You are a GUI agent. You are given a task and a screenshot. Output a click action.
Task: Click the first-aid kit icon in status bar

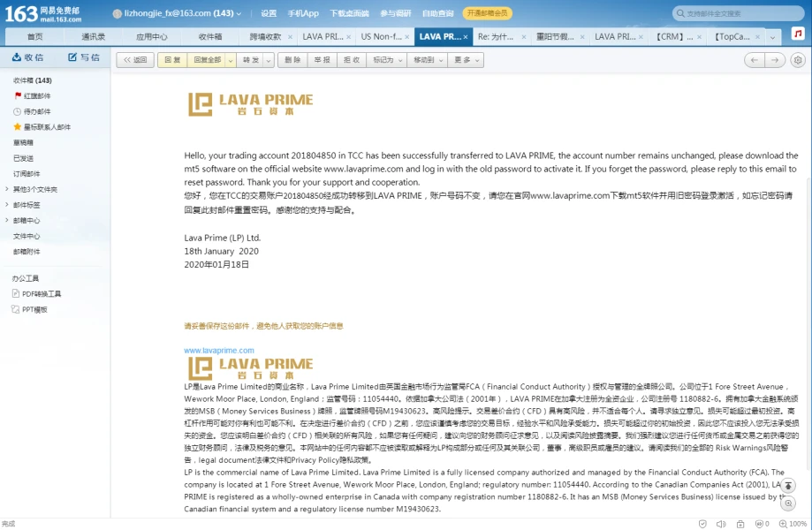click(740, 524)
